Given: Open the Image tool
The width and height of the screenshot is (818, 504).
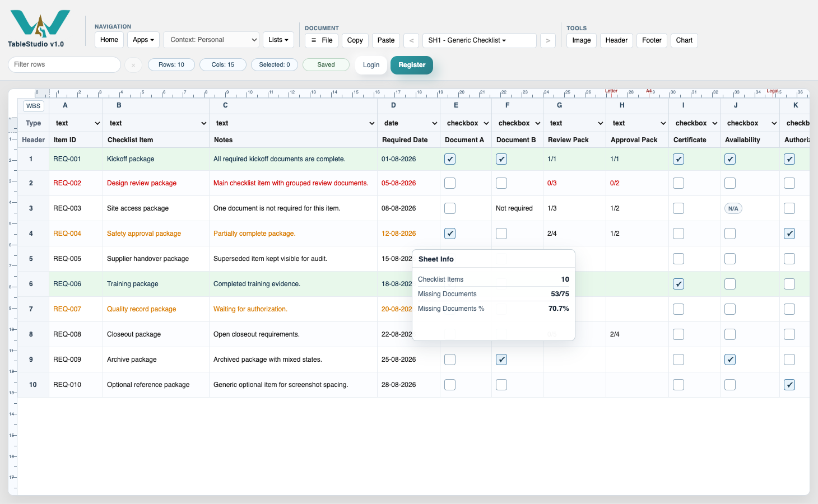Looking at the screenshot, I should [582, 40].
